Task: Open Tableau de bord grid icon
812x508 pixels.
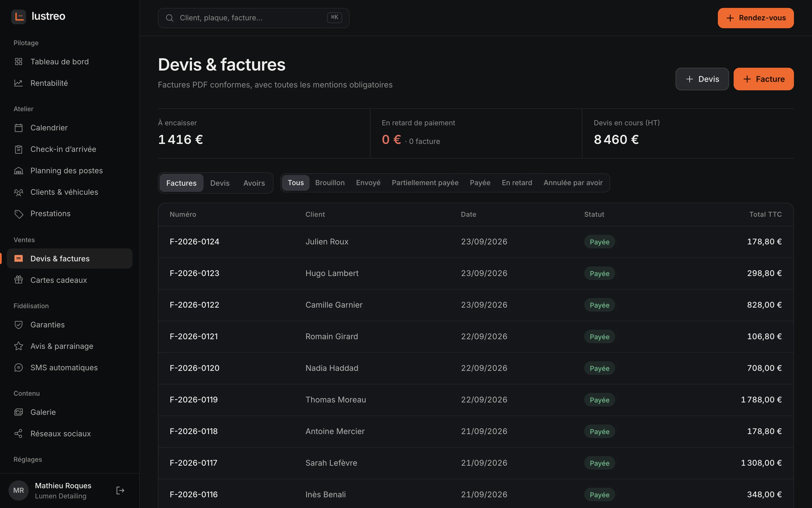Action: coord(18,62)
